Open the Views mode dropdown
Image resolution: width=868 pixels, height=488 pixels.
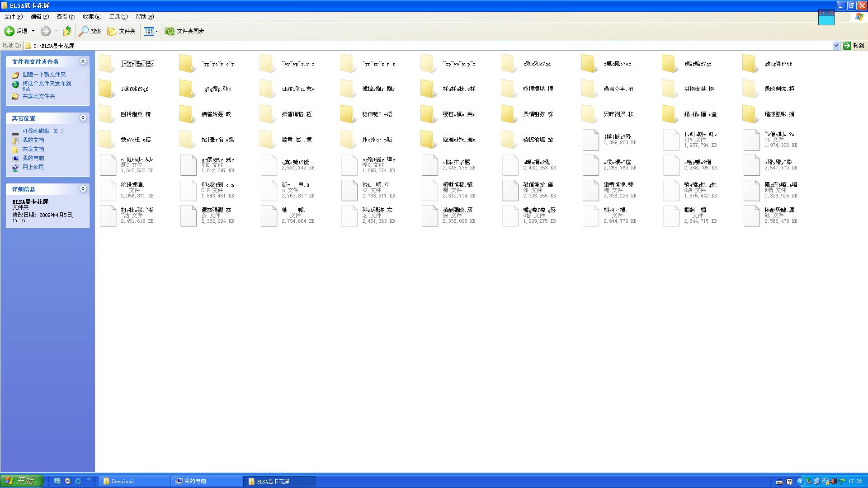coord(151,31)
